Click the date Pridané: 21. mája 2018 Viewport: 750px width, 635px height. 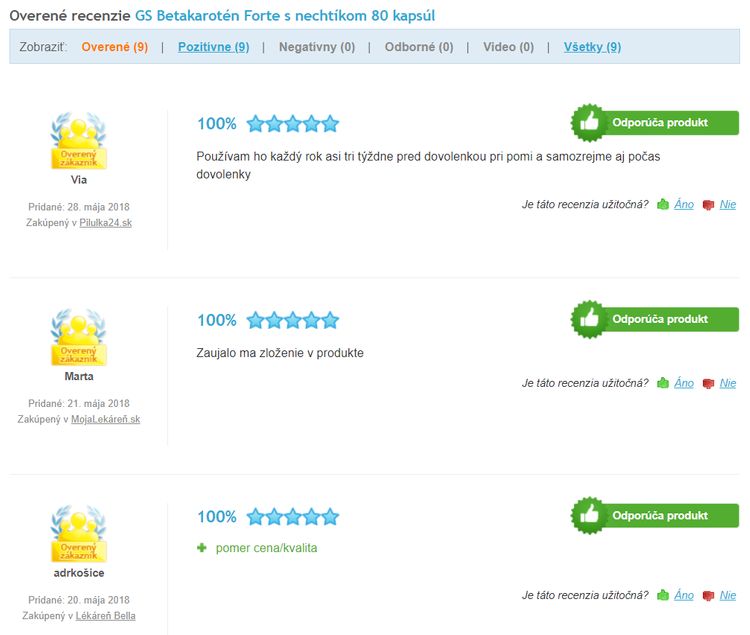79,404
